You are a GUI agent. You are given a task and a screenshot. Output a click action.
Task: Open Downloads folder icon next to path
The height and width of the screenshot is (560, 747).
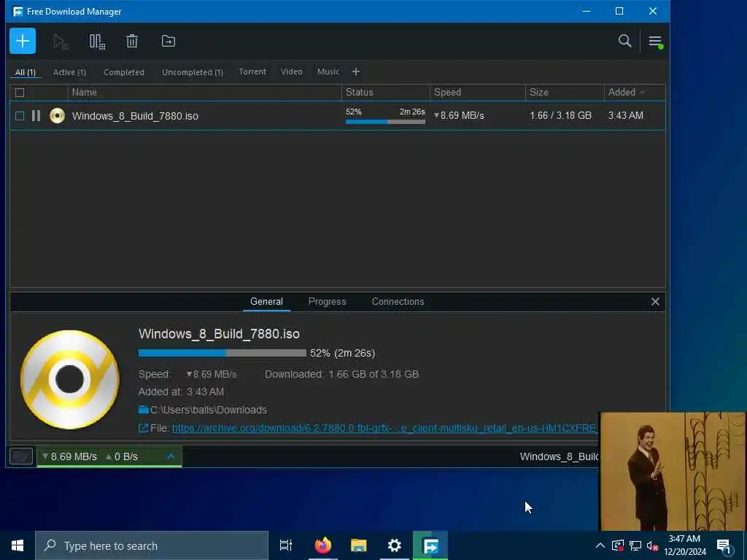(x=144, y=410)
